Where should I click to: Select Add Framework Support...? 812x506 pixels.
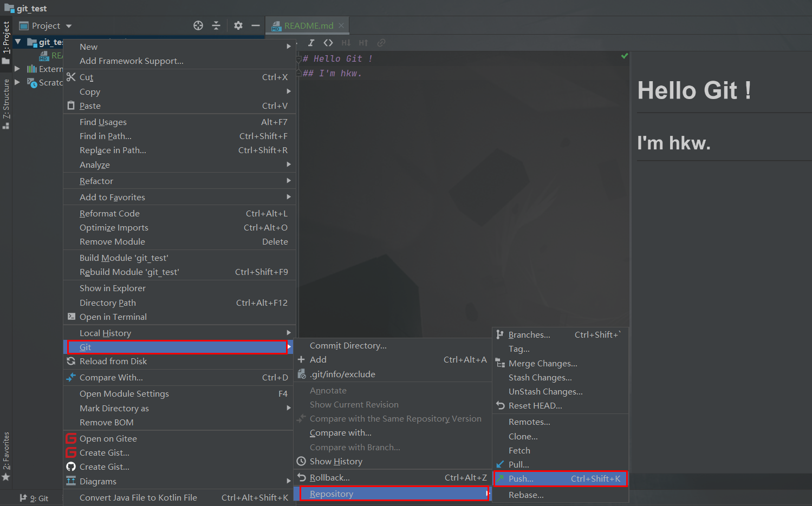click(179, 61)
